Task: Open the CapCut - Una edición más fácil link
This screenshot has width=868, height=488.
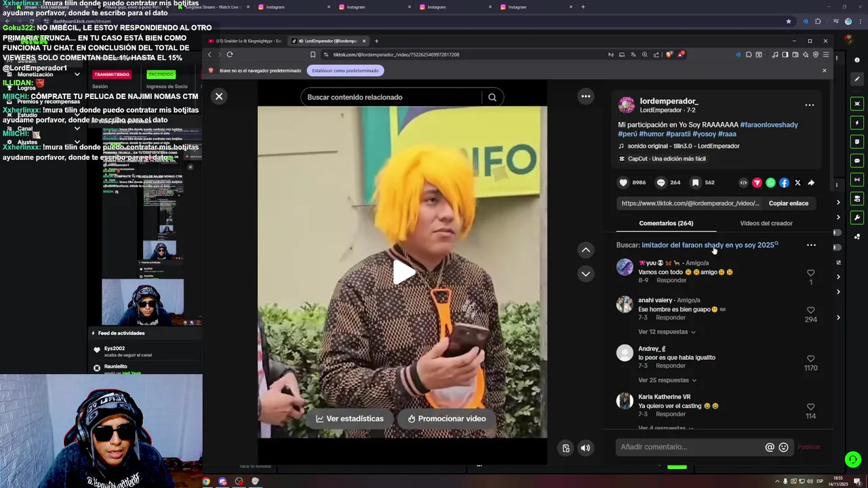Action: [x=663, y=159]
